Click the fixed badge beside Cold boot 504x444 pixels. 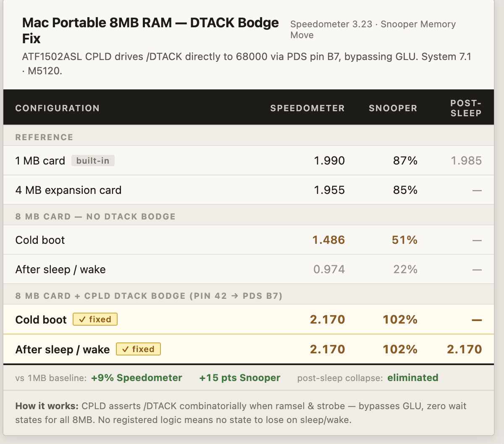[x=95, y=319]
